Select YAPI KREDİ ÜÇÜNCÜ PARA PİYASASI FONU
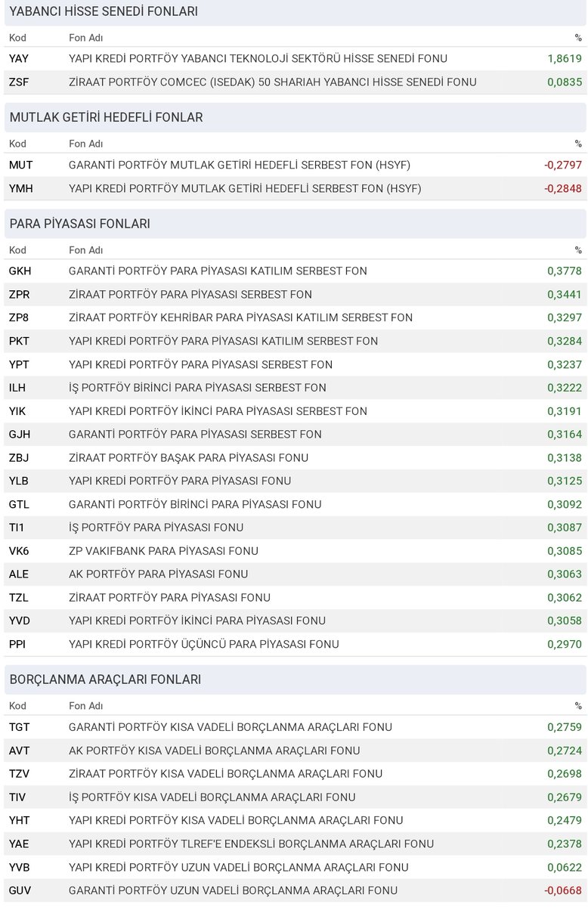588x907 pixels. pos(204,645)
